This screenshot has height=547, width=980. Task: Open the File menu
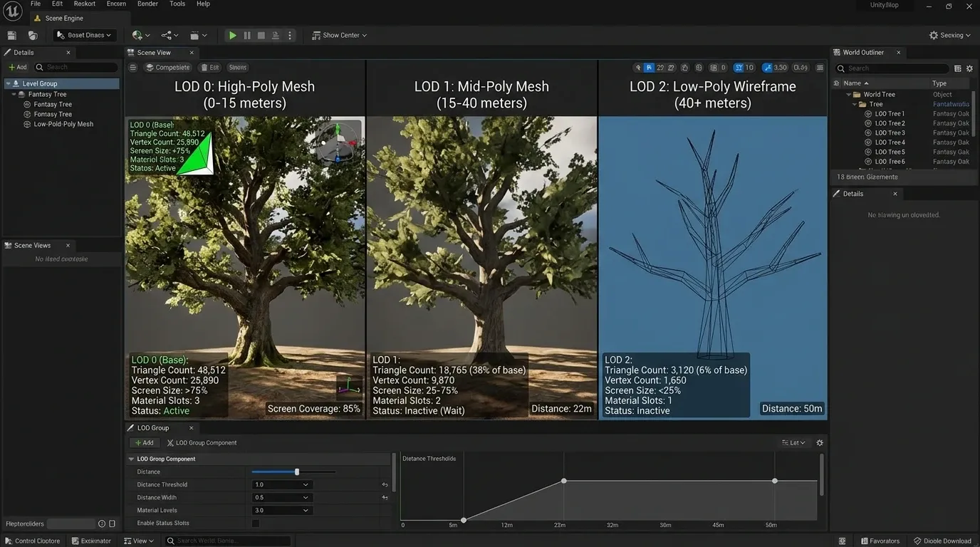[36, 4]
